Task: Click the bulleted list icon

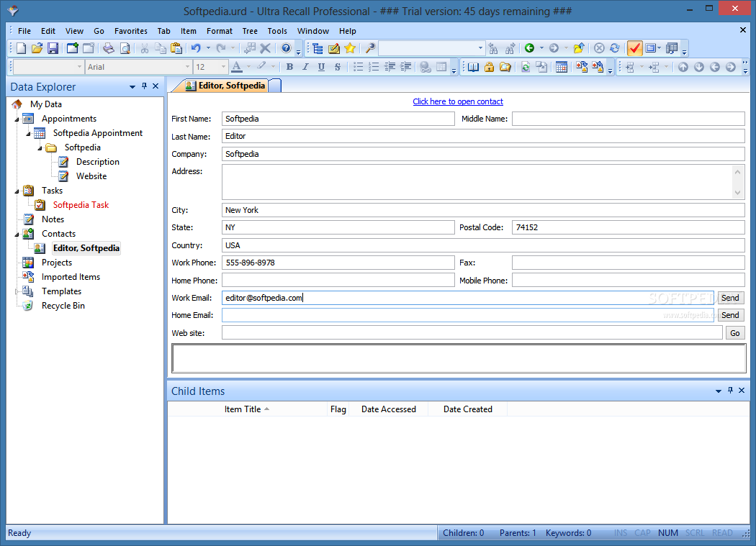Action: [358, 67]
